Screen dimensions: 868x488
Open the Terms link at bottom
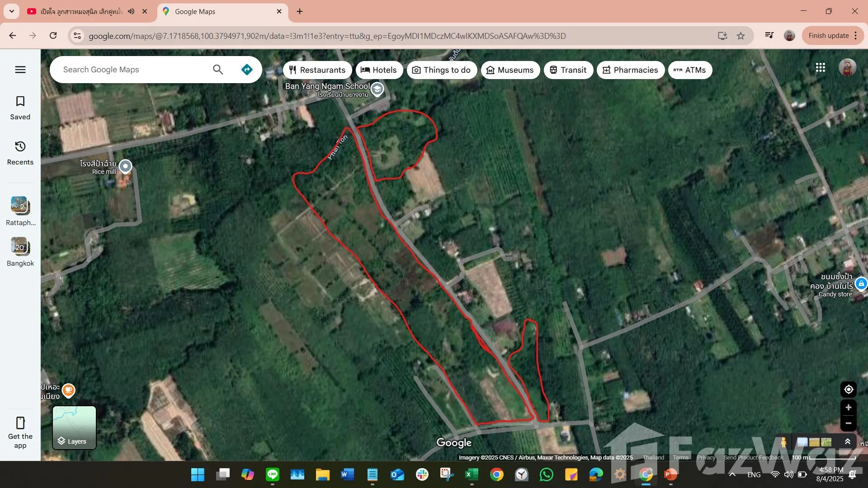[680, 458]
